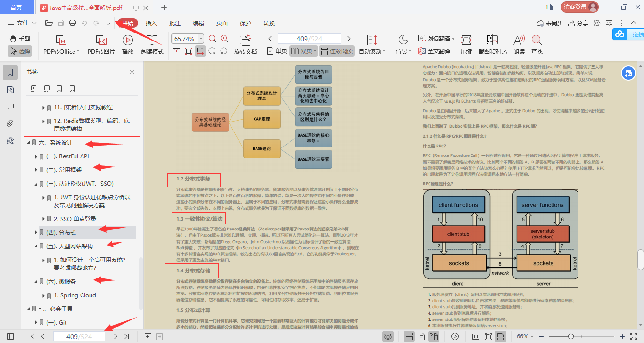The height and width of the screenshot is (343, 644).
Task: Open a file with the folder icon
Action: pyautogui.click(x=49, y=23)
